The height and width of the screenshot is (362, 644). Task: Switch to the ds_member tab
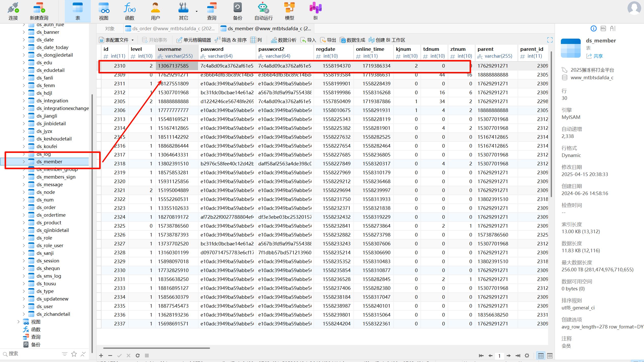(266, 28)
